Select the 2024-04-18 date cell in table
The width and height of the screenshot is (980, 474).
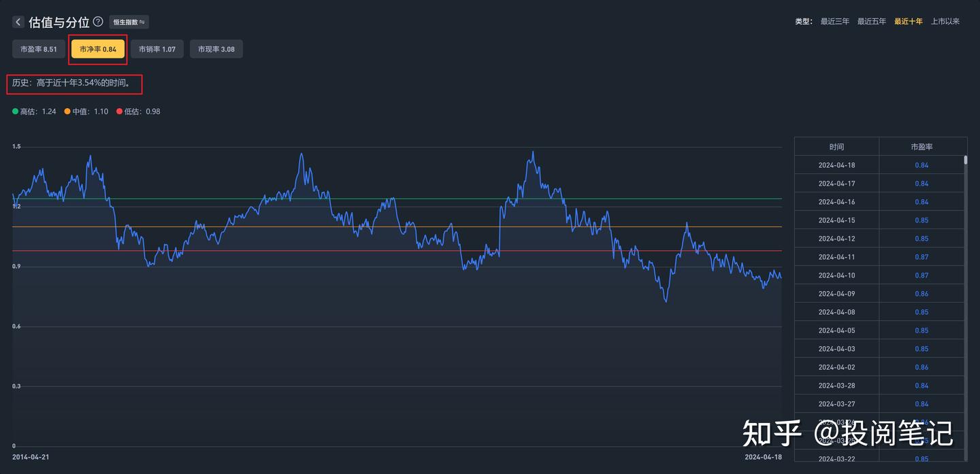point(836,165)
